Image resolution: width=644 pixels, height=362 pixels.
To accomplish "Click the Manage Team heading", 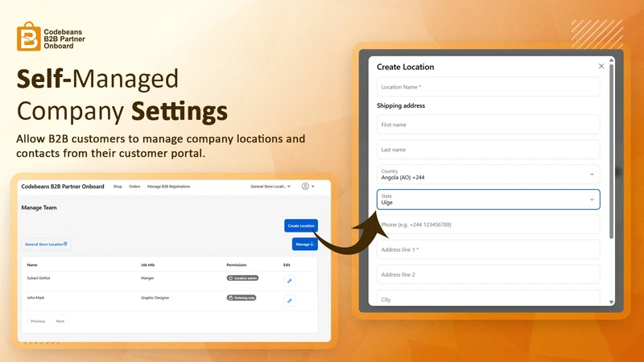I will (x=39, y=208).
